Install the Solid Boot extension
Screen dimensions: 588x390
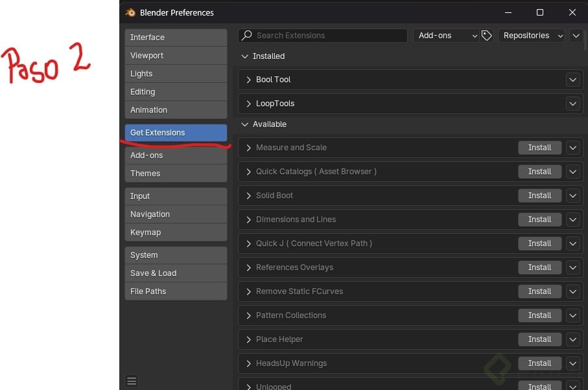[x=539, y=196]
